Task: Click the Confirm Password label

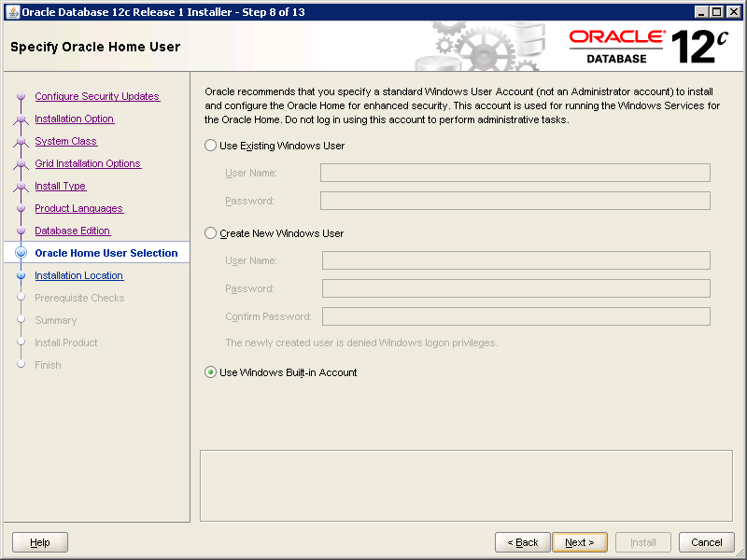Action: [x=268, y=316]
